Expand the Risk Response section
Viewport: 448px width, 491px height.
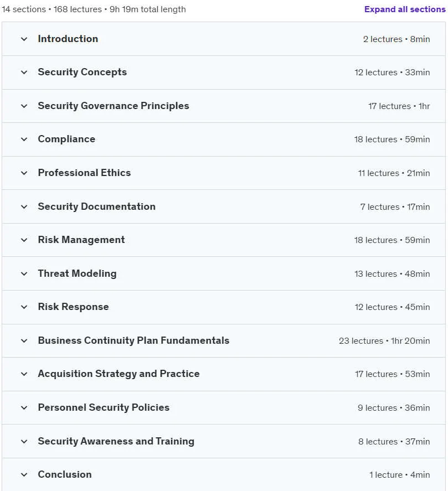click(x=224, y=307)
